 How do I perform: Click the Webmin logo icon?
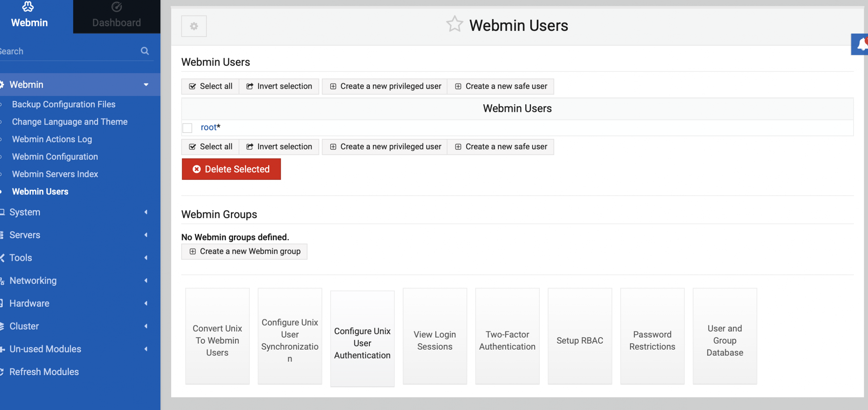[x=28, y=6]
